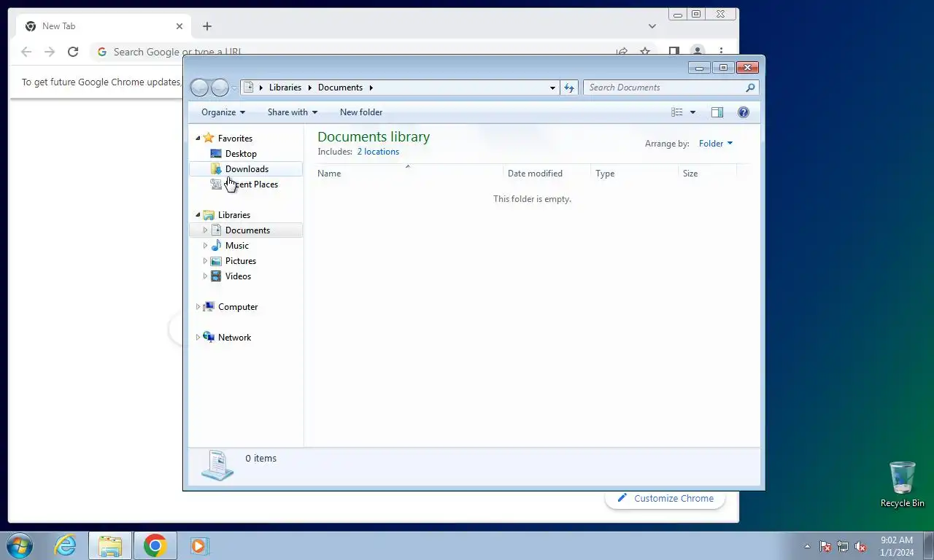Show hidden icons in the system tray
The image size is (934, 560).
click(x=807, y=546)
